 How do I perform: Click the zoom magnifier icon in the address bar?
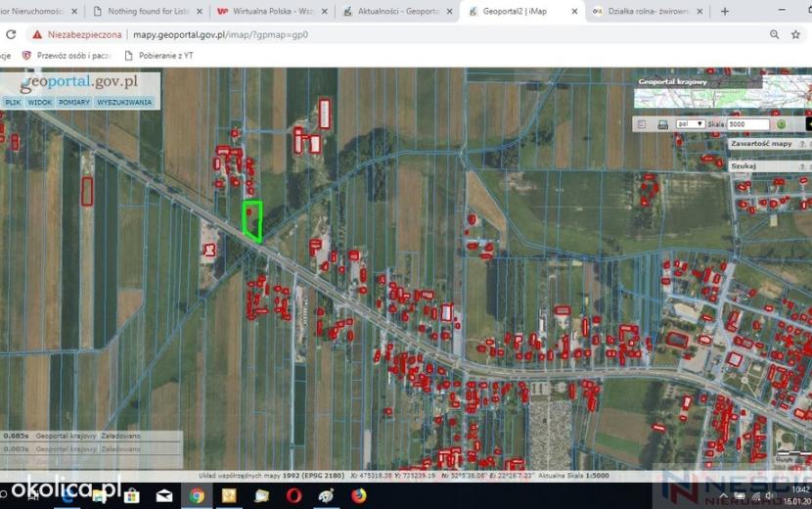pos(774,34)
